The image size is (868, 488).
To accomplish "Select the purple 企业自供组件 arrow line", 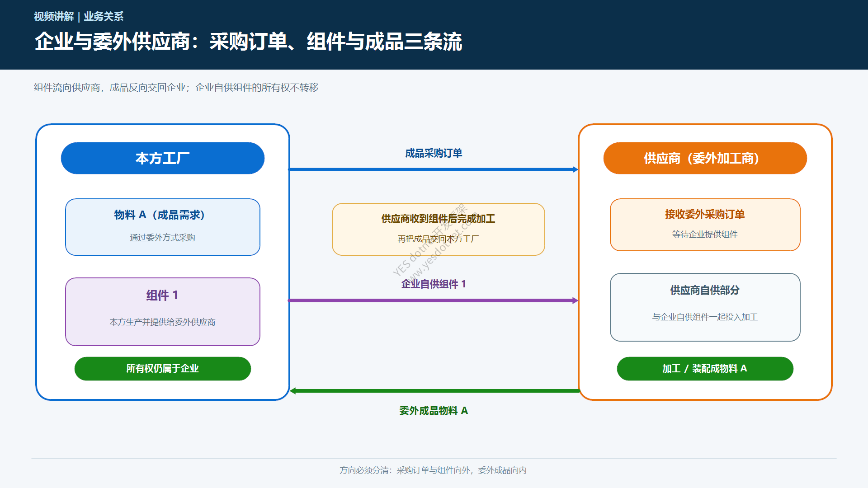I will pos(434,300).
